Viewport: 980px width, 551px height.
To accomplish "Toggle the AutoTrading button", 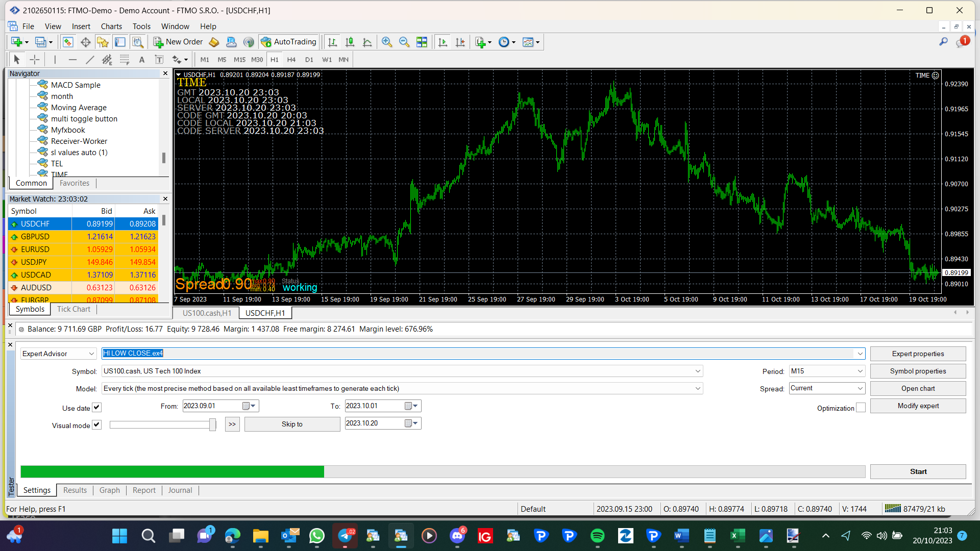I will pyautogui.click(x=289, y=42).
